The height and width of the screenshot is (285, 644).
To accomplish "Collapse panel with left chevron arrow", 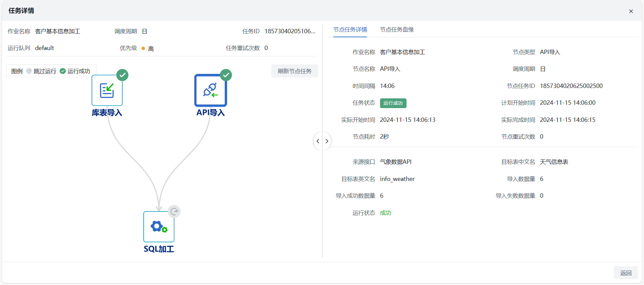I will tap(318, 141).
